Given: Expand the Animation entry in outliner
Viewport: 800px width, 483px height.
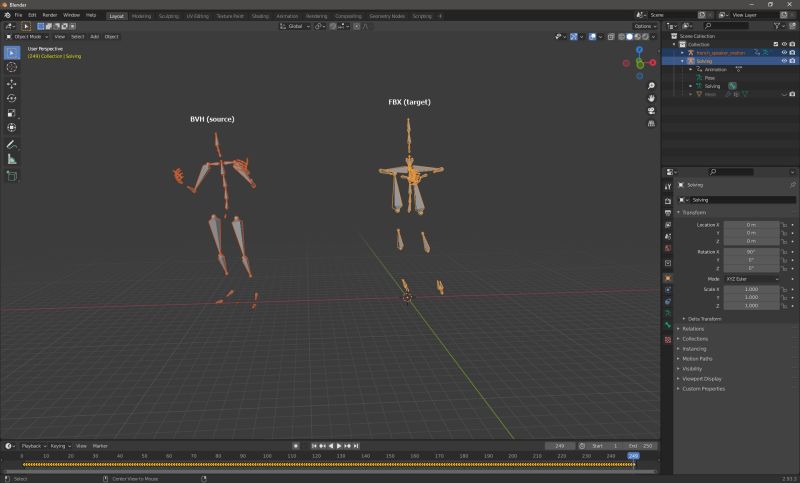Looking at the screenshot, I should [x=691, y=69].
